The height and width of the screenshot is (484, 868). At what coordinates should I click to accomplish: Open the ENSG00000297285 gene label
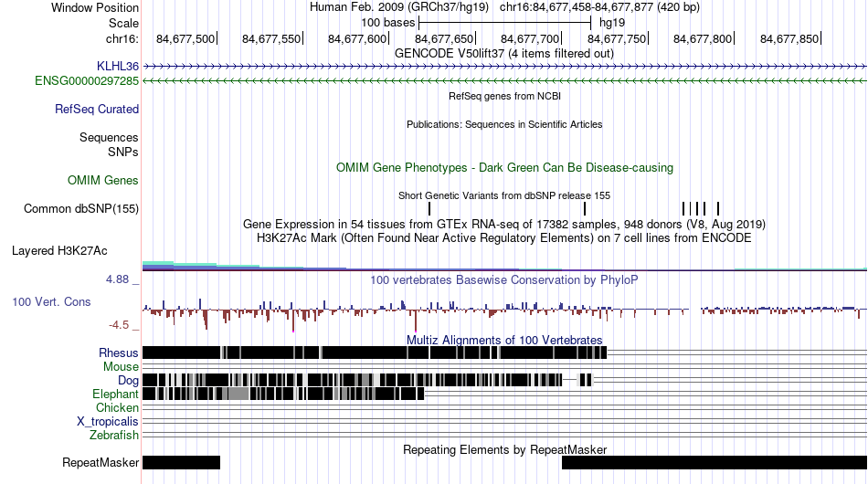[87, 80]
